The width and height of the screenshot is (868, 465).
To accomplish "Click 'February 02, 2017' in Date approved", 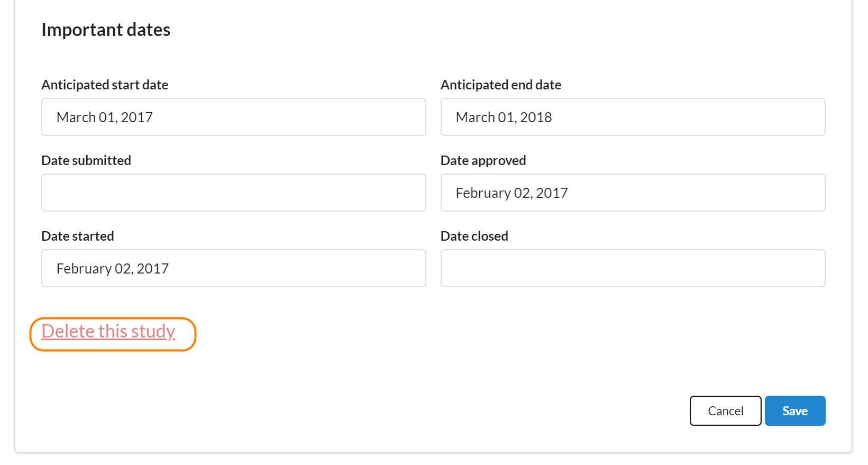I will pos(511,193).
